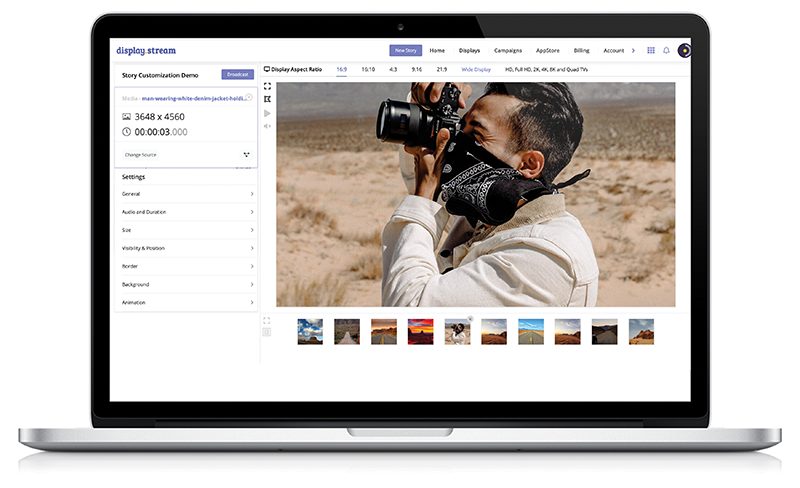Open Campaigns in the top navigation

(x=508, y=51)
